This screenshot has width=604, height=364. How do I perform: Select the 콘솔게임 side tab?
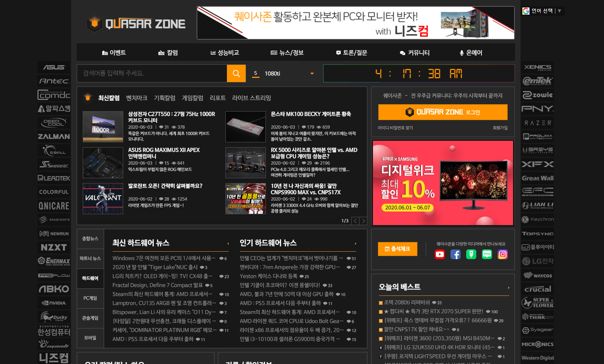coord(90,318)
